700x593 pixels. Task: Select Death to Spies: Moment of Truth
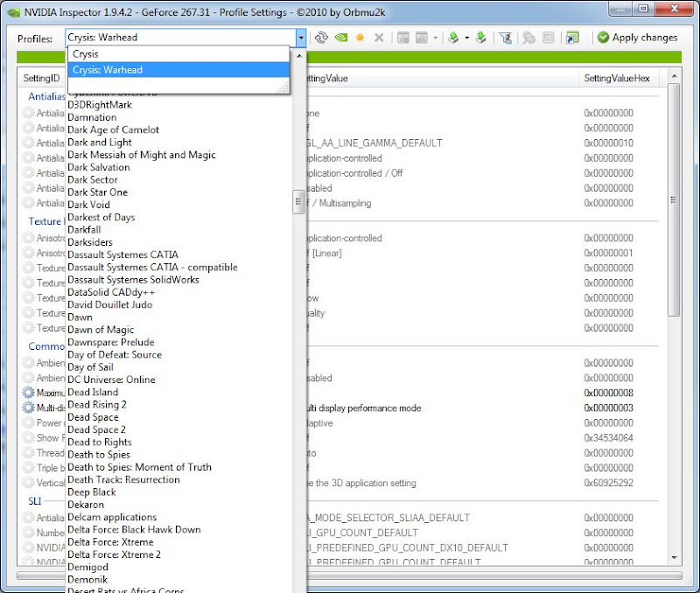coord(139,467)
